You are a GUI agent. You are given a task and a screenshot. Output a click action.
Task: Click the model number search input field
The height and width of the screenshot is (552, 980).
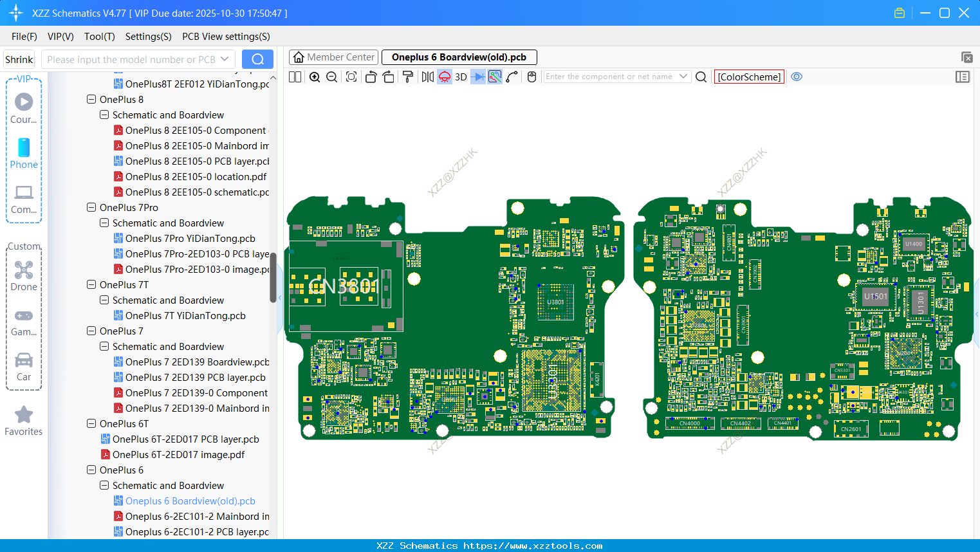(132, 60)
